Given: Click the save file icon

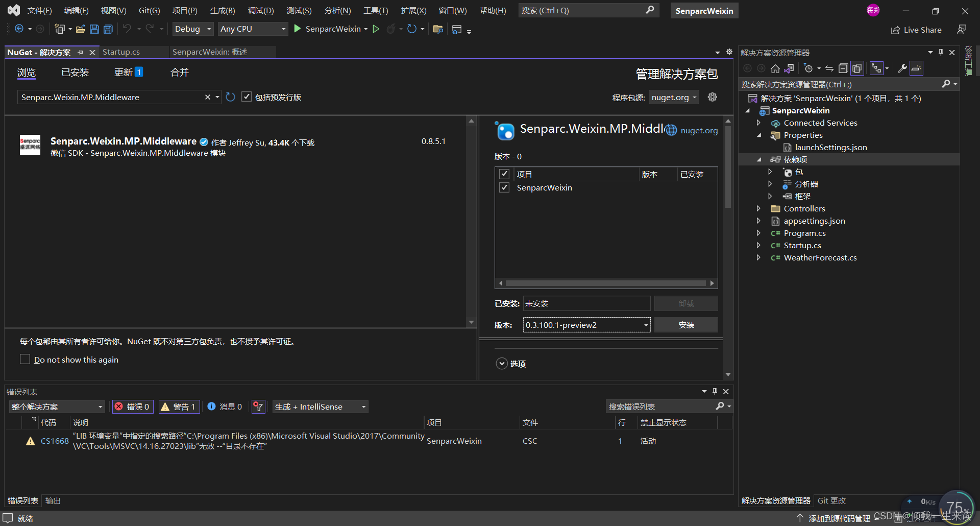Looking at the screenshot, I should click(x=94, y=29).
